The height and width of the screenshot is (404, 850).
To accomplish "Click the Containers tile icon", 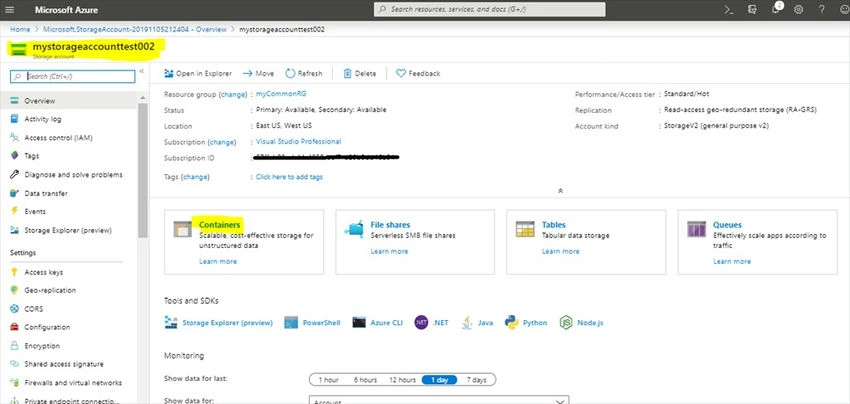I will (x=183, y=229).
